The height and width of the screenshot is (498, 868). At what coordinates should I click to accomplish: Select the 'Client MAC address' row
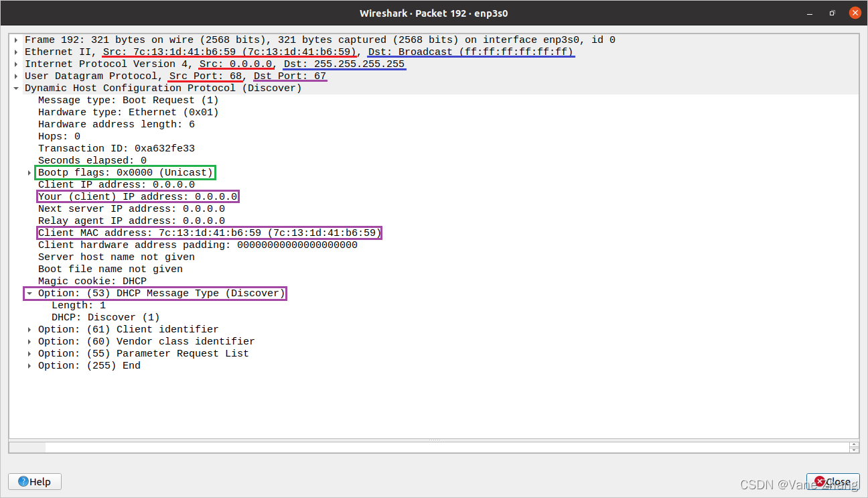pos(210,233)
